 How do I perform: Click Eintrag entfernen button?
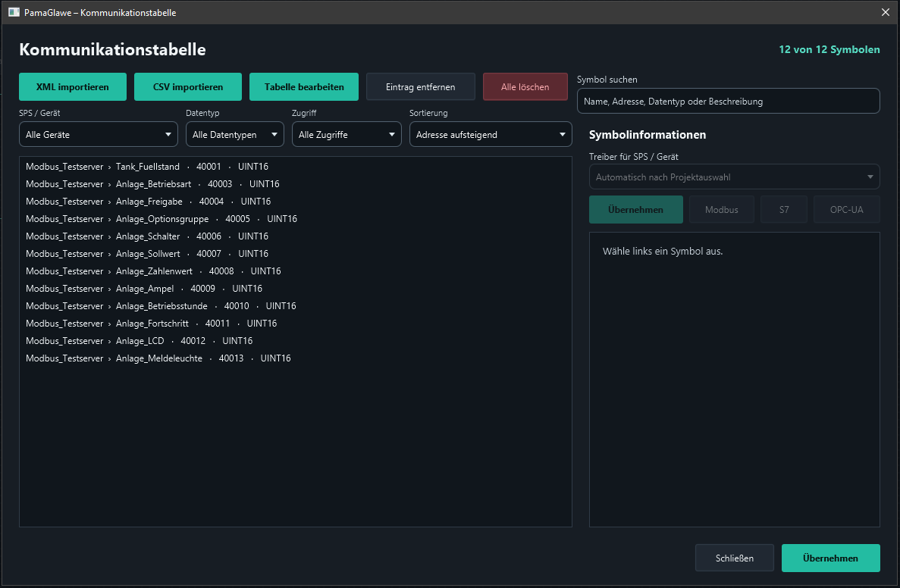click(x=421, y=86)
